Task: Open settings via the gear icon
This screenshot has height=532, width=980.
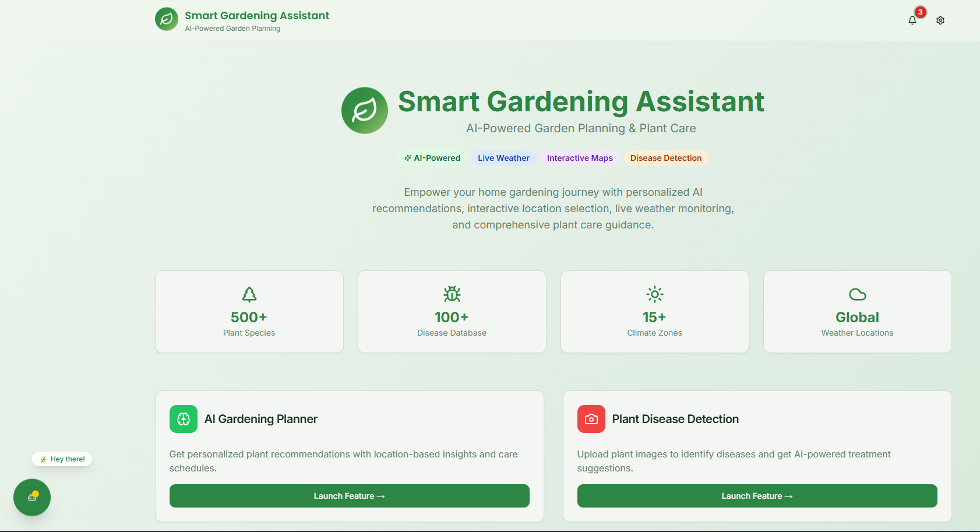Action: pyautogui.click(x=940, y=20)
